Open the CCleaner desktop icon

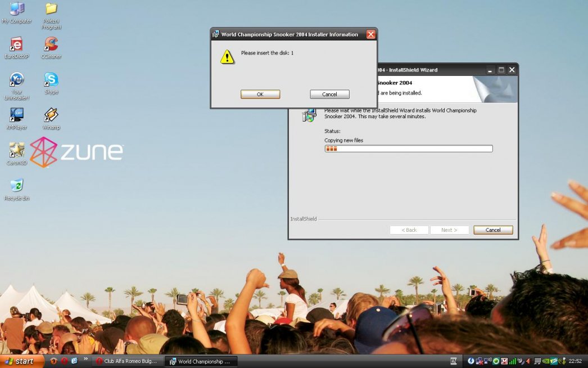click(x=51, y=45)
